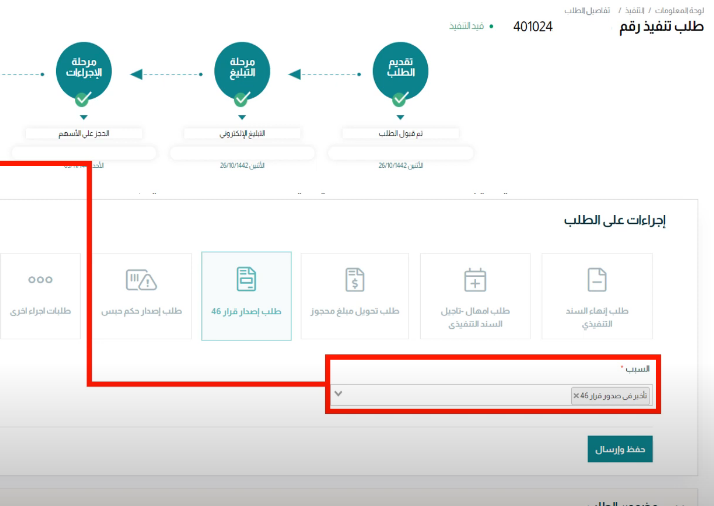The image size is (714, 506).
Task: Expand the السبب dropdown arrow
Action: point(338,395)
